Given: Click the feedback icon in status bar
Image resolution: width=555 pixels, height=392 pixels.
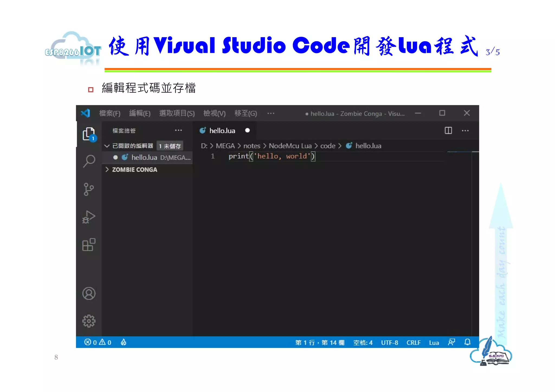Looking at the screenshot, I should [x=451, y=342].
